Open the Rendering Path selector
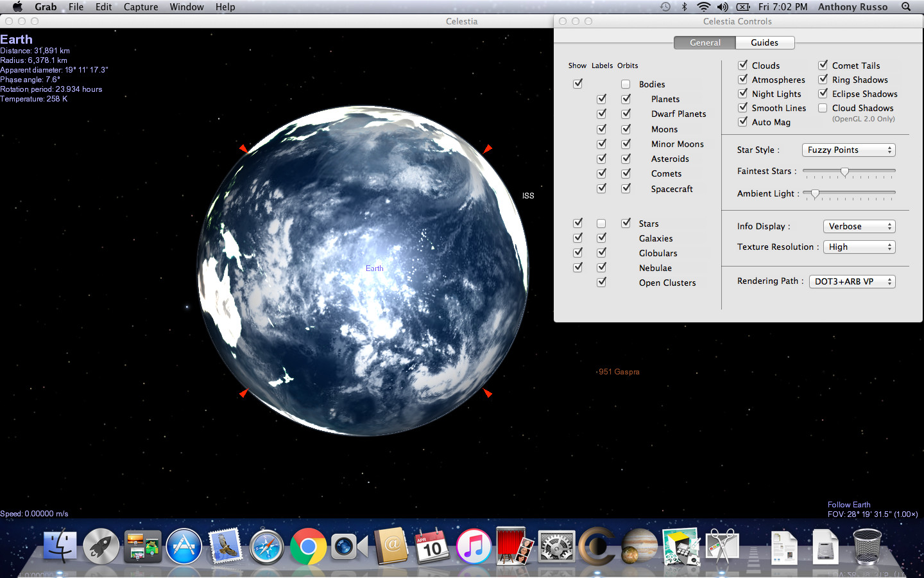This screenshot has height=578, width=924. [852, 281]
